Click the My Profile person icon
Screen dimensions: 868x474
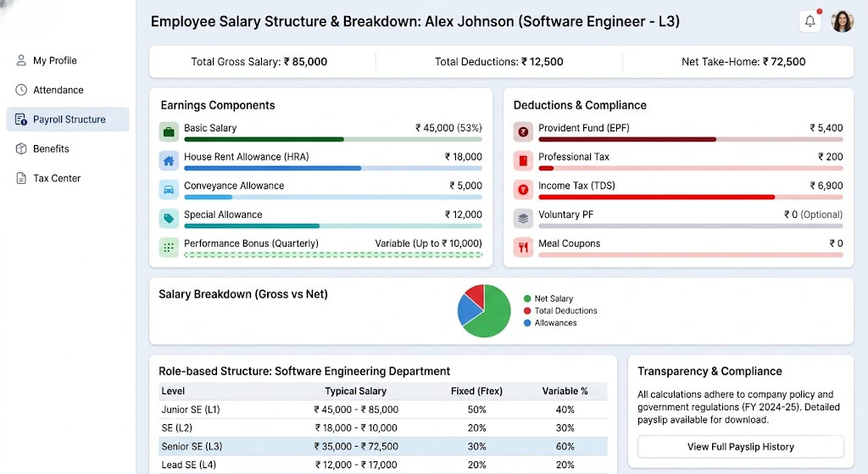(21, 60)
